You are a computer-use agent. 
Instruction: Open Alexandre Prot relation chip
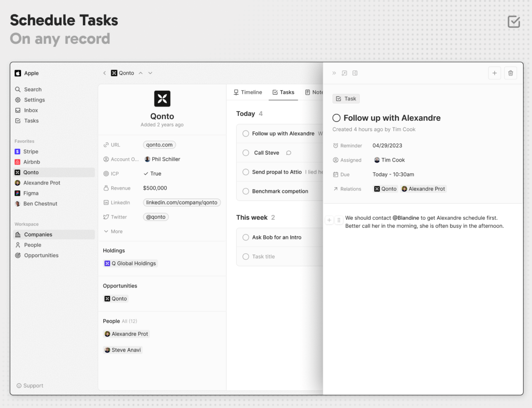tap(423, 189)
